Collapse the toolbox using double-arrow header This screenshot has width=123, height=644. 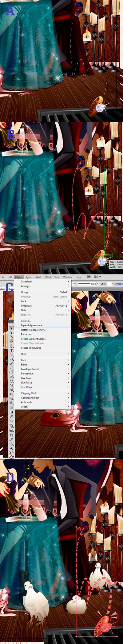[x=11, y=321]
